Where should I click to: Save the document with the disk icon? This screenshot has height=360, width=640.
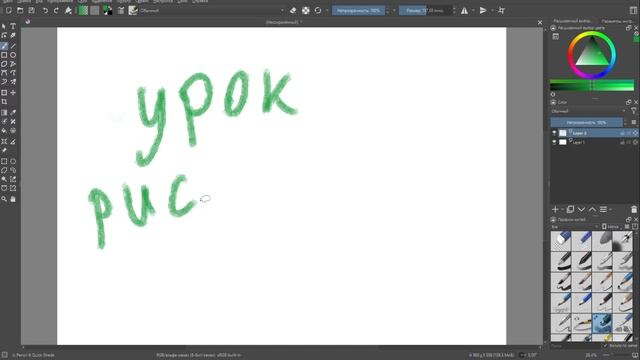point(31,11)
